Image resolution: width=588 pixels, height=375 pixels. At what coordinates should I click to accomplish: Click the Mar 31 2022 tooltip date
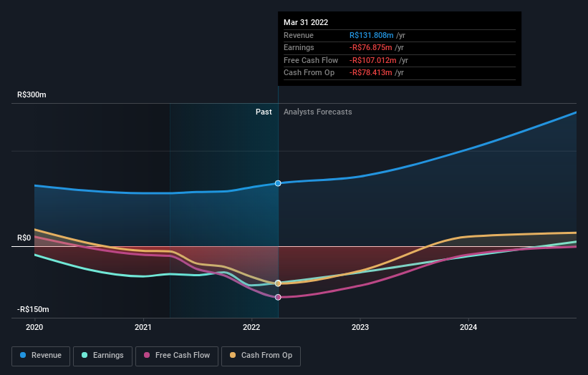(x=306, y=22)
